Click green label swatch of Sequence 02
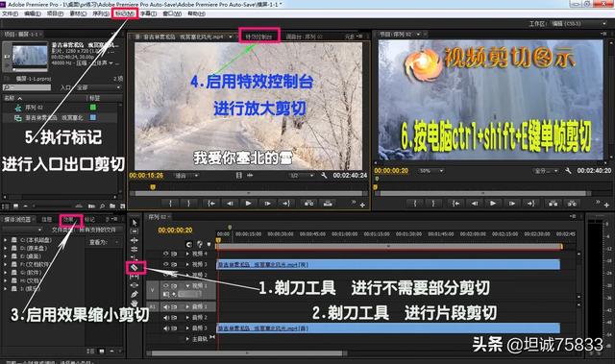 [x=93, y=108]
